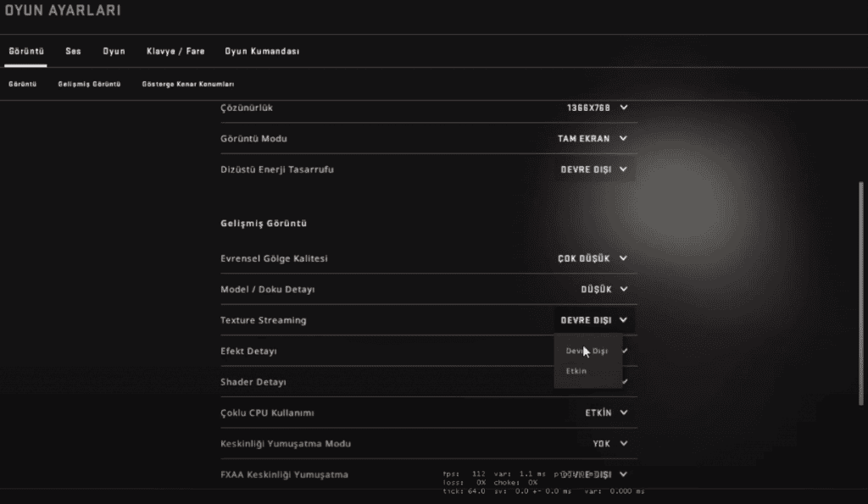The width and height of the screenshot is (868, 504).
Task: Open the Görüntü main settings tab
Action: 25,51
